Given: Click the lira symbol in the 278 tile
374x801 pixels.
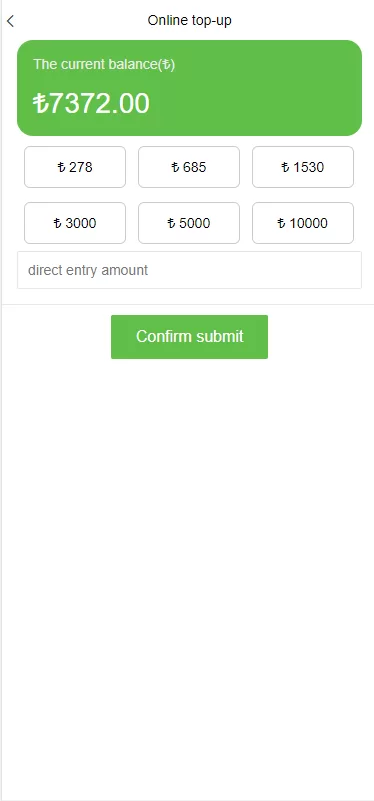Looking at the screenshot, I should coord(61,168).
